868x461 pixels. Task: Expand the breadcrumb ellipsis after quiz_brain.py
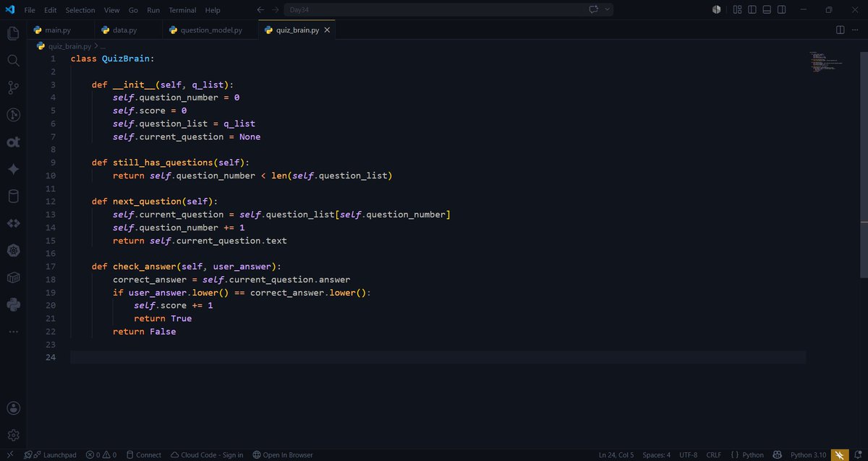(x=103, y=46)
